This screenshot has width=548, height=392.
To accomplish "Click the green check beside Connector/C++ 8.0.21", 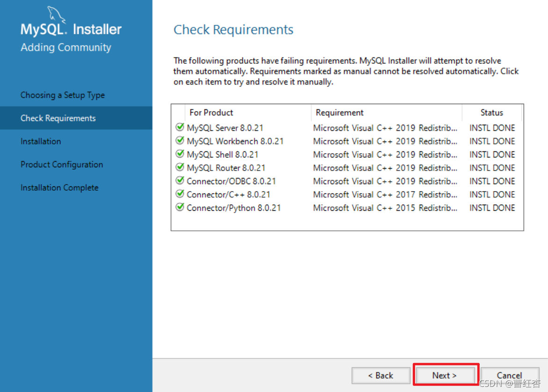I will [x=180, y=194].
